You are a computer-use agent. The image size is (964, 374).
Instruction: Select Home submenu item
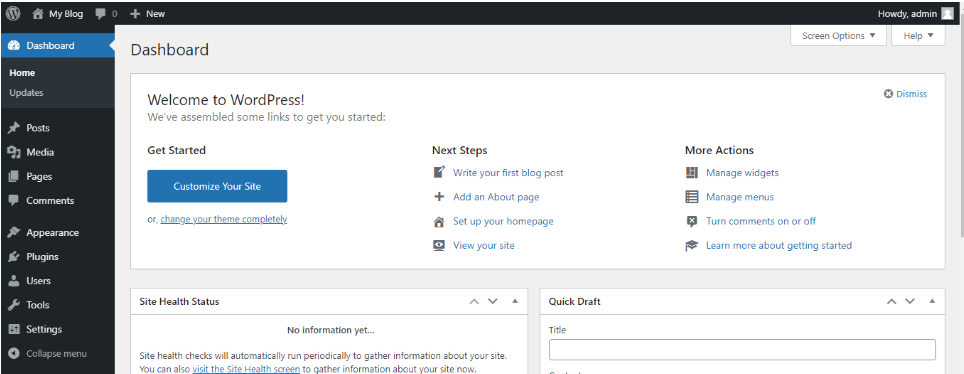(22, 73)
